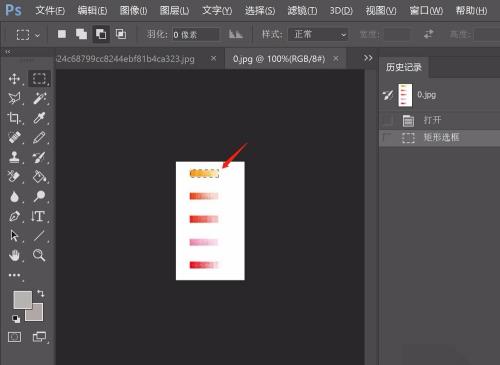Open the 样式 style dropdown
500x365 pixels.
pyautogui.click(x=318, y=34)
